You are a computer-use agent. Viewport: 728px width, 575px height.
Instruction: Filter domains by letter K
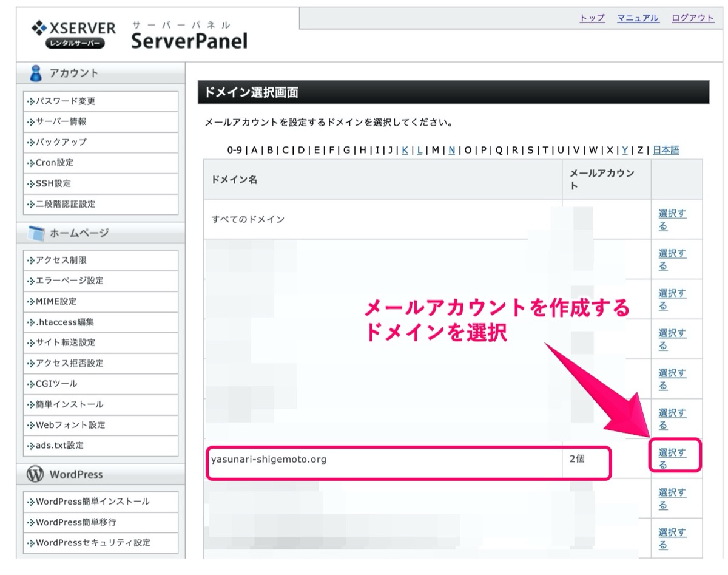tap(405, 150)
